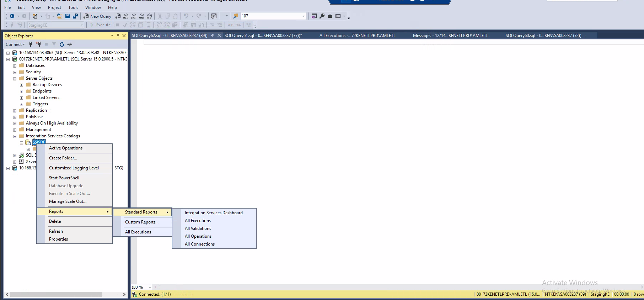This screenshot has width=644, height=300.
Task: Choose Start PowerShell in context menu
Action: coord(75,178)
